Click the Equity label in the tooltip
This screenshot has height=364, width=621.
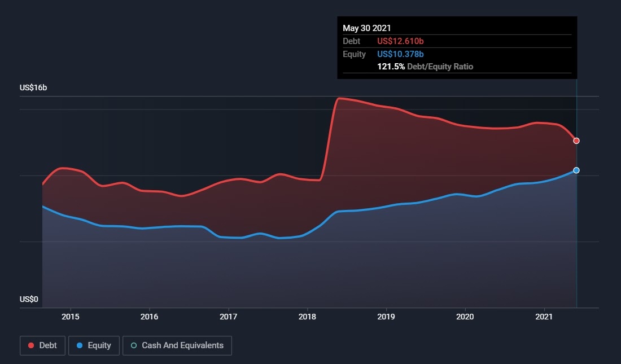tap(354, 54)
